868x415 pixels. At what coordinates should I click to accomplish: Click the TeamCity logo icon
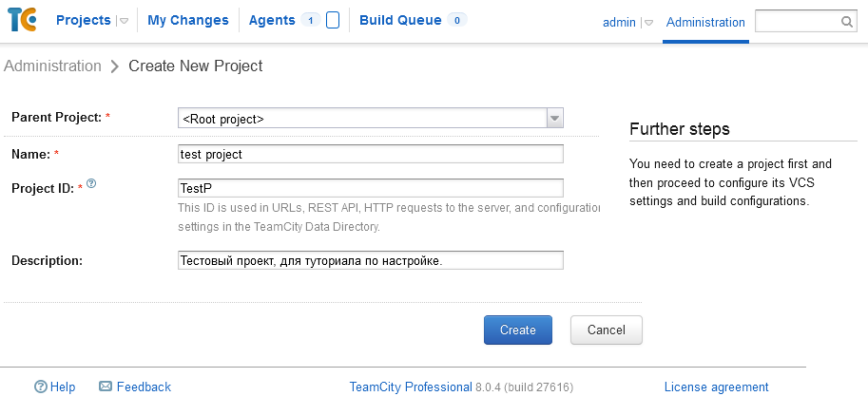click(22, 20)
